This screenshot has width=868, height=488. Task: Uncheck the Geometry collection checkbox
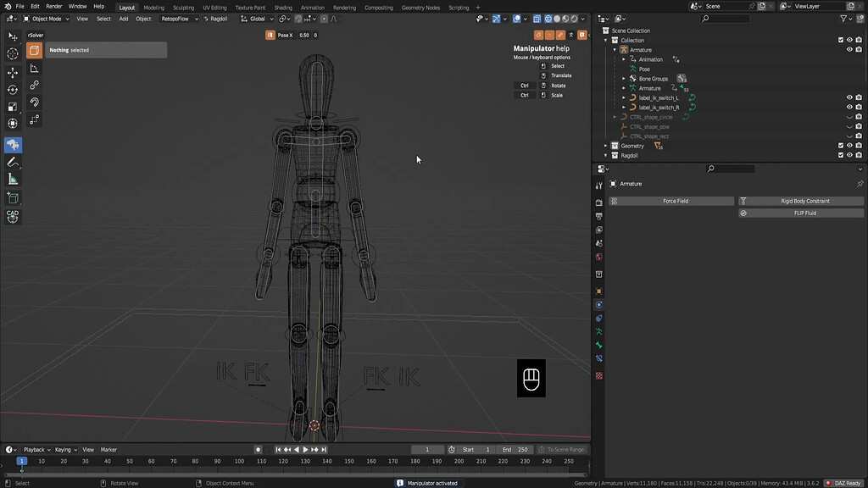[840, 146]
